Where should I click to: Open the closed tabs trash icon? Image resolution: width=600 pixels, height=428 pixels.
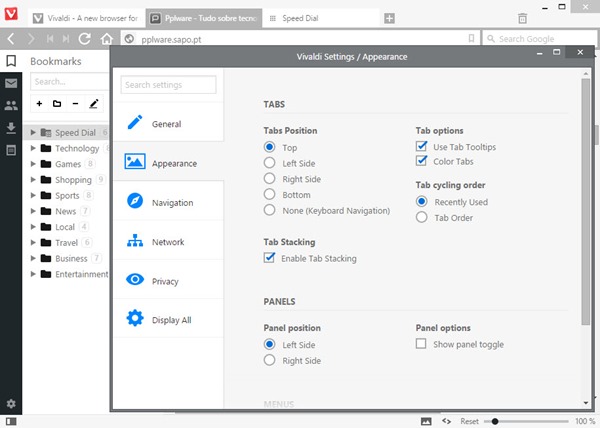point(522,18)
